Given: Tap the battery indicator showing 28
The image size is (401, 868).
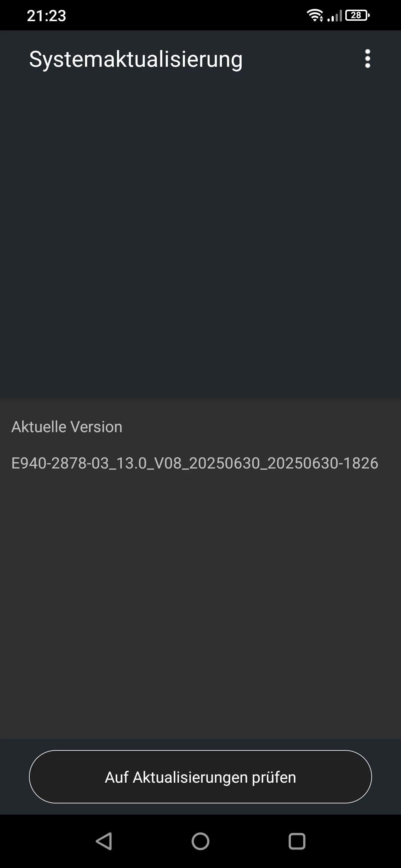Looking at the screenshot, I should pyautogui.click(x=357, y=15).
